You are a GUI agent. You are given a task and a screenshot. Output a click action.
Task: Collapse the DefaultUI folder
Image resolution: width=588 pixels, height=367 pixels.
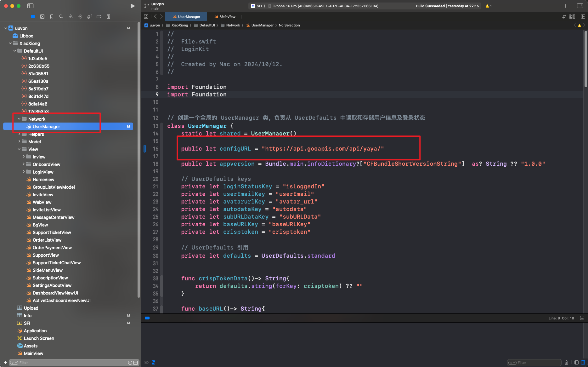[x=15, y=51]
